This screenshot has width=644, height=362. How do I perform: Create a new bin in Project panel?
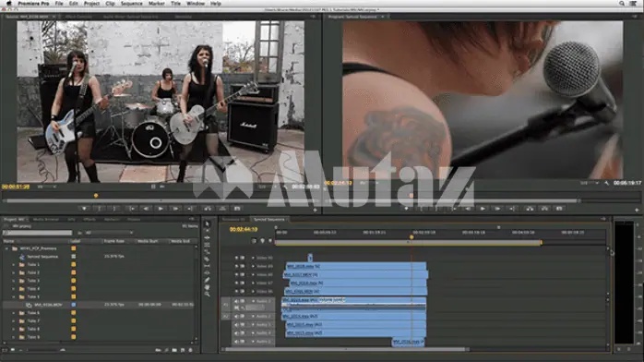click(174, 350)
